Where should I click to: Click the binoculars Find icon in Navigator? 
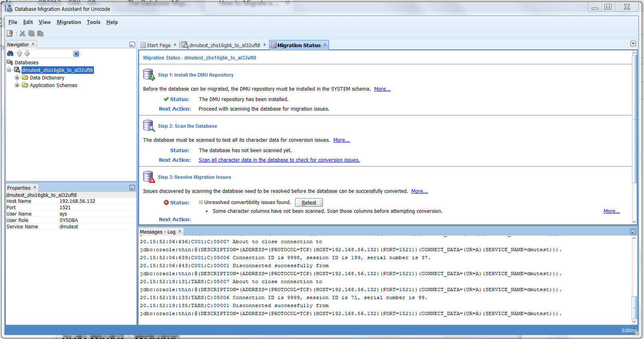10,54
